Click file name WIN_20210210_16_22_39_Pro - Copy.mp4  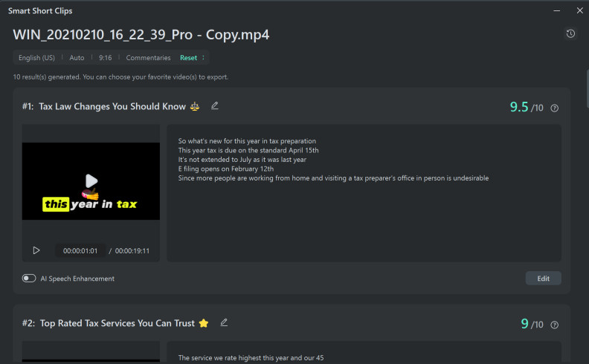(x=141, y=34)
